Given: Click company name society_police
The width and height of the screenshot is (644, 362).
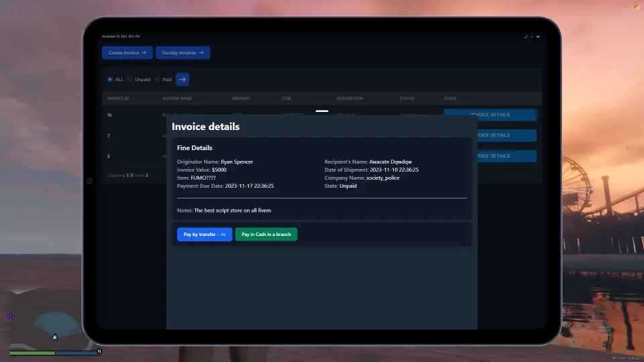Looking at the screenshot, I should coord(383,178).
